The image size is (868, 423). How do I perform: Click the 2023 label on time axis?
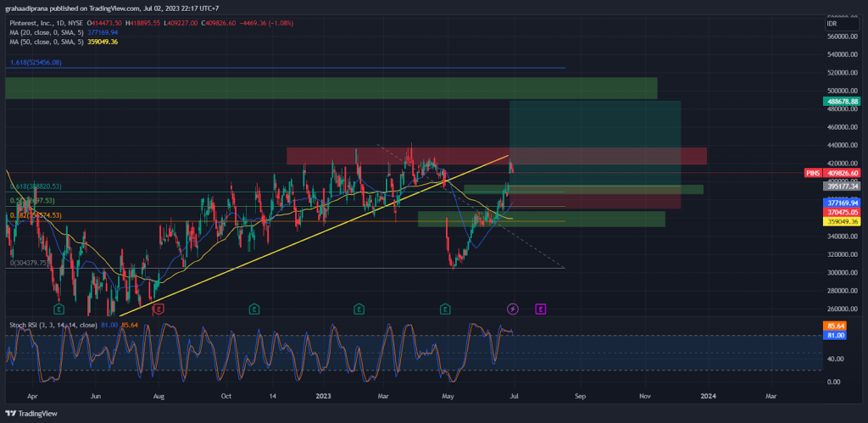coord(323,397)
